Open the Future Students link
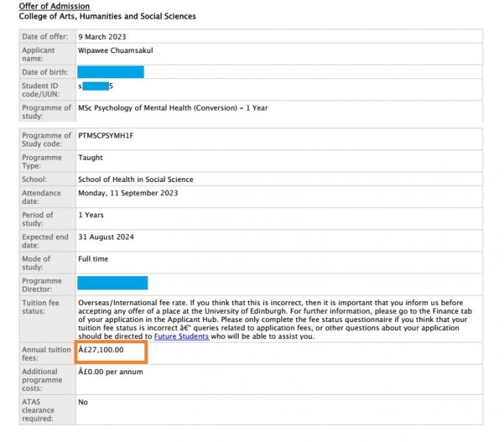504x442 pixels. tap(174, 337)
